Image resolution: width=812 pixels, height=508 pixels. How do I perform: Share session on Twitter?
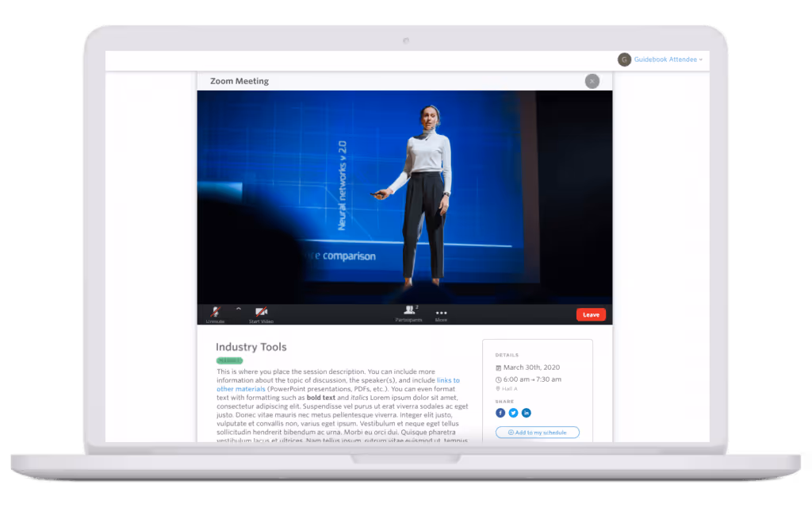click(x=513, y=413)
